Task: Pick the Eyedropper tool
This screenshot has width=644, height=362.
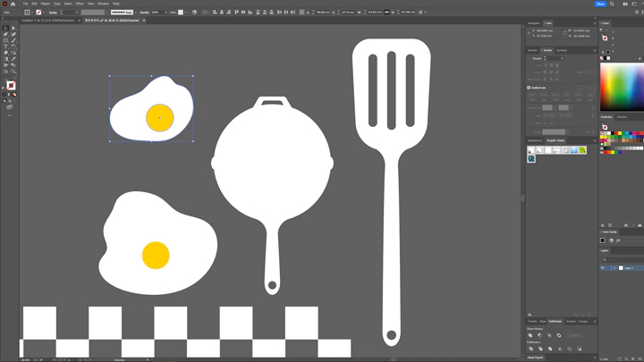Action: pyautogui.click(x=13, y=59)
